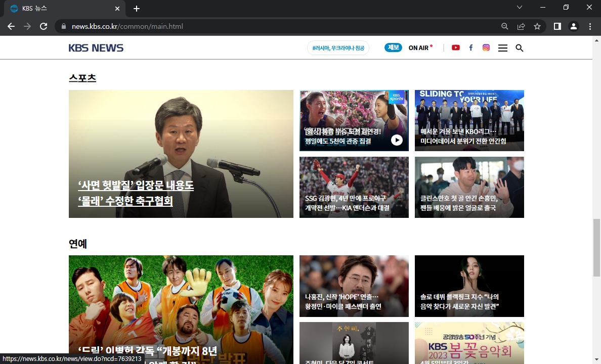Open the Chrome profile menu
This screenshot has height=364, width=601.
pyautogui.click(x=573, y=26)
